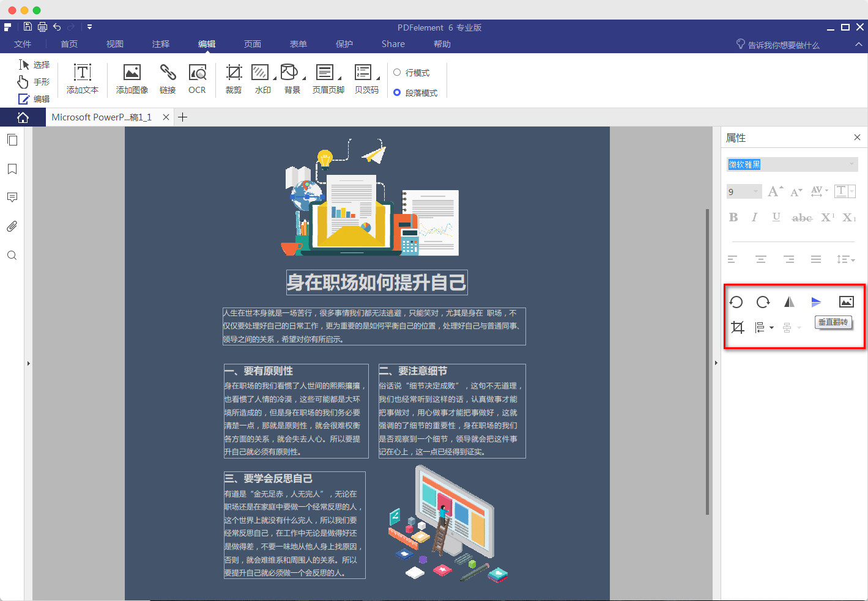The height and width of the screenshot is (601, 868).
Task: Open the 保护 (Protect) ribbon tab
Action: point(344,43)
